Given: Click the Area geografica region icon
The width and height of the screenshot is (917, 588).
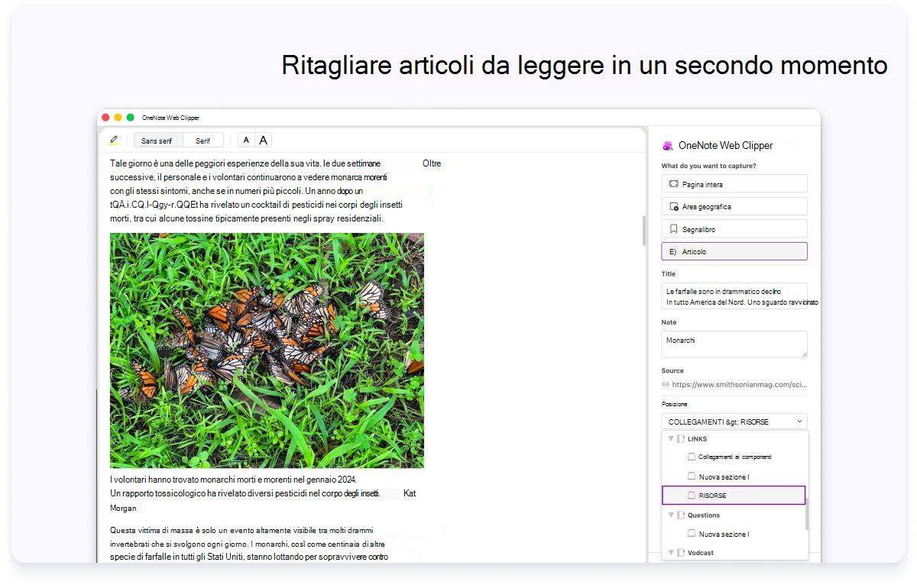Looking at the screenshot, I should click(x=673, y=206).
